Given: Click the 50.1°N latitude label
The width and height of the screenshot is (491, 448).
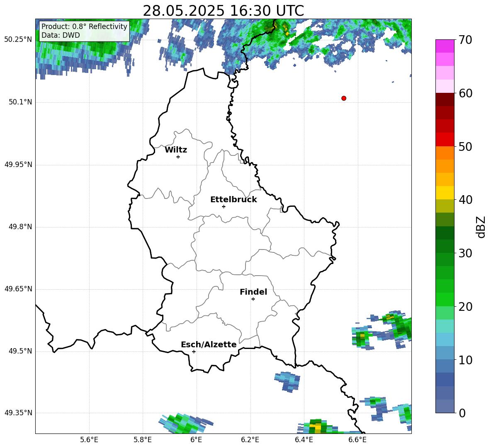Looking at the screenshot, I should click(x=20, y=102).
